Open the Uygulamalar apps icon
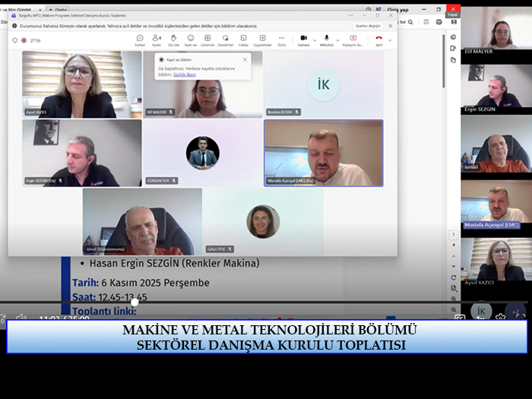This screenshot has height=399, width=532. click(262, 40)
